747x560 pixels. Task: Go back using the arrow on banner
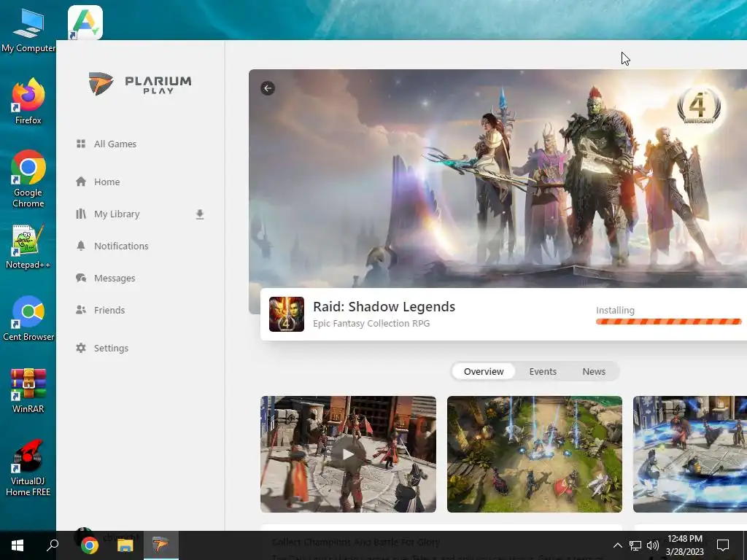[268, 88]
